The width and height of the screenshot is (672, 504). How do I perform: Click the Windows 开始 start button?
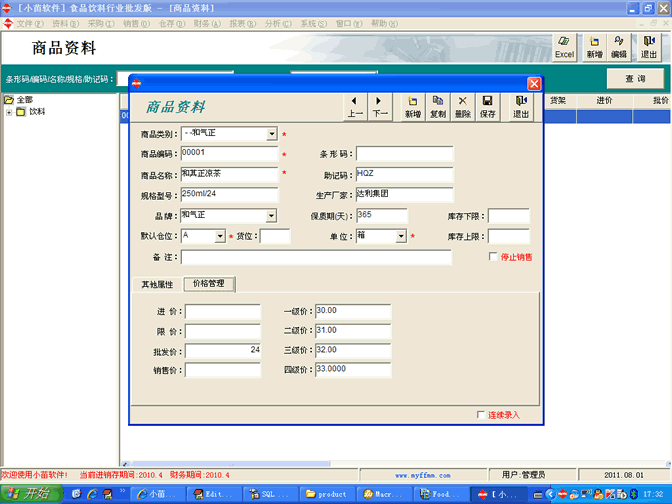pyautogui.click(x=31, y=494)
